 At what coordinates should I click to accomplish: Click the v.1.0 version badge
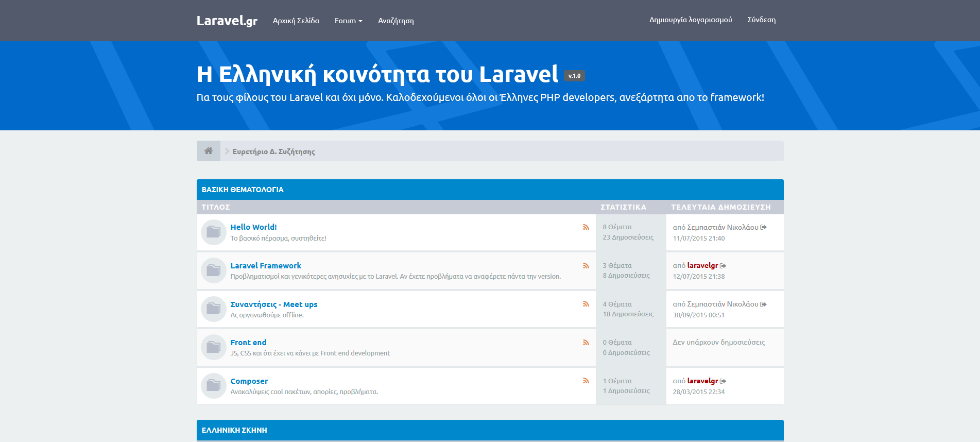574,76
